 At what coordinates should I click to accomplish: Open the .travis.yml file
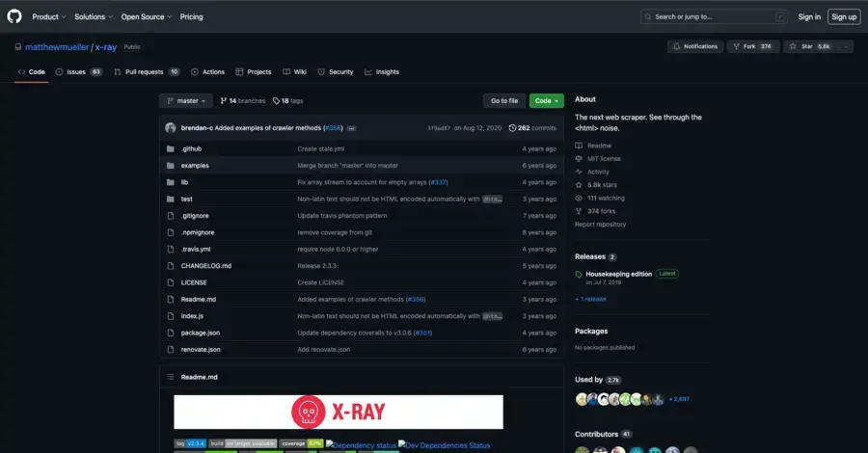click(x=196, y=249)
